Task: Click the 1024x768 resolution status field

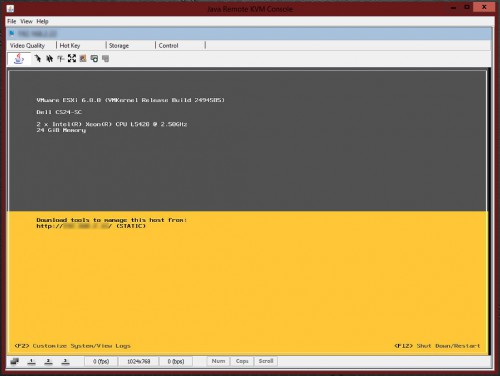Action: pyautogui.click(x=139, y=361)
